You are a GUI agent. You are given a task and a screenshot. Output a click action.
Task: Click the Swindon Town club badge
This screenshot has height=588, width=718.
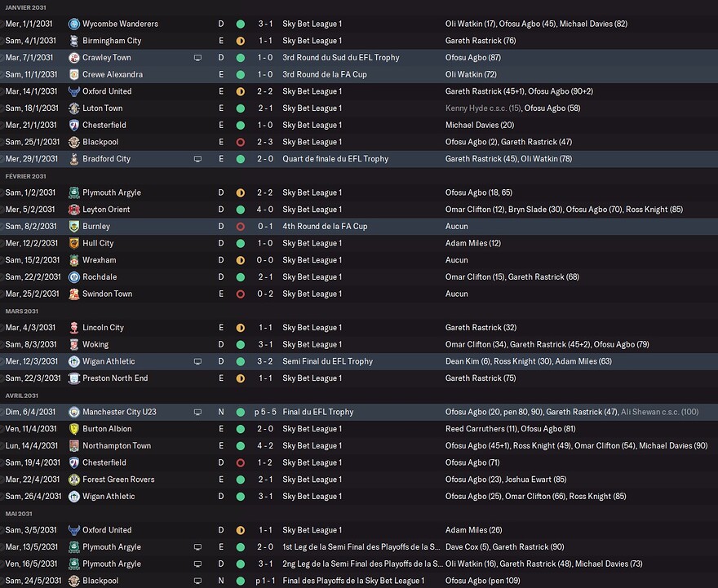coord(73,294)
